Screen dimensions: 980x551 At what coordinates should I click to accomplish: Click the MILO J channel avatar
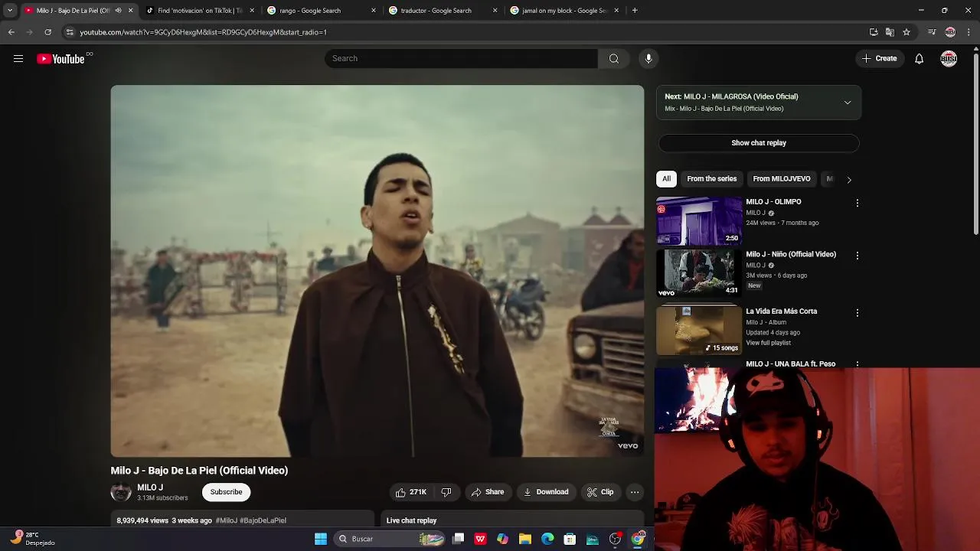tap(121, 492)
